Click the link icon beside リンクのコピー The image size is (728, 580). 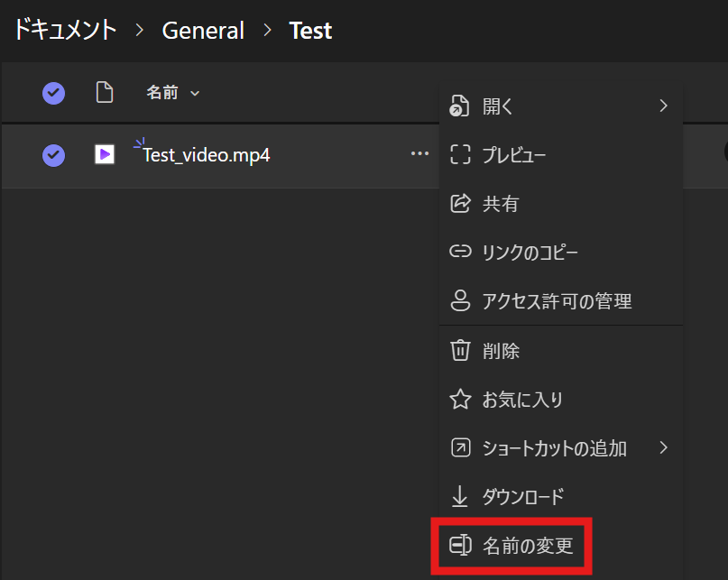458,253
